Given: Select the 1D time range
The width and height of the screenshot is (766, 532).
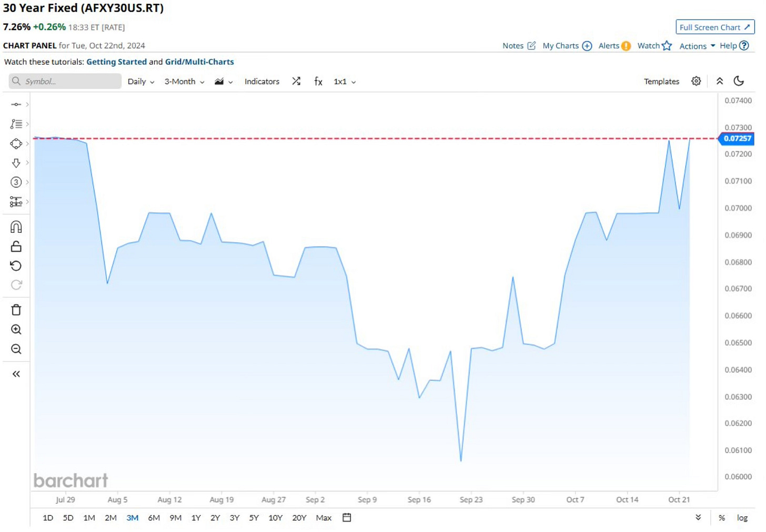Looking at the screenshot, I should 48,518.
